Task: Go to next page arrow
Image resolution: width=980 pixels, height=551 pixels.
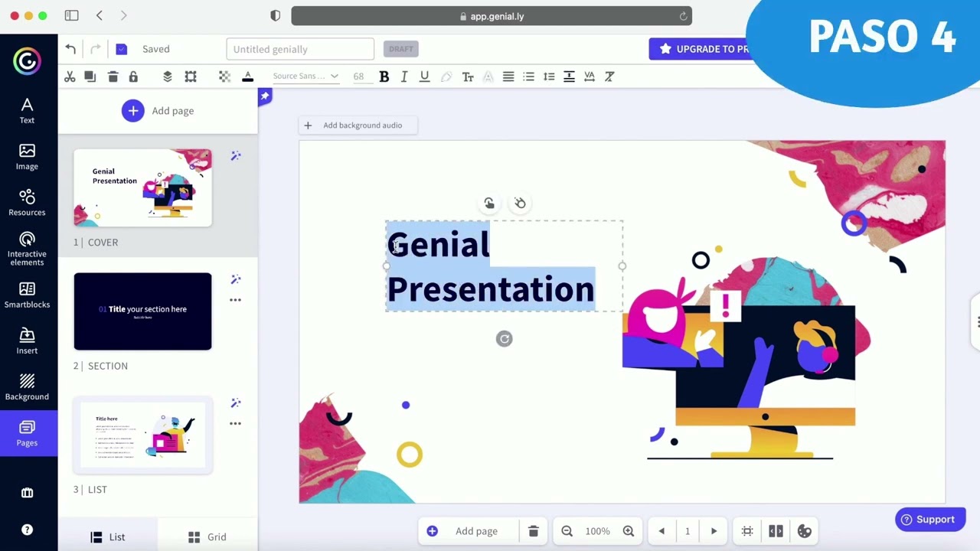Action: [x=714, y=531]
